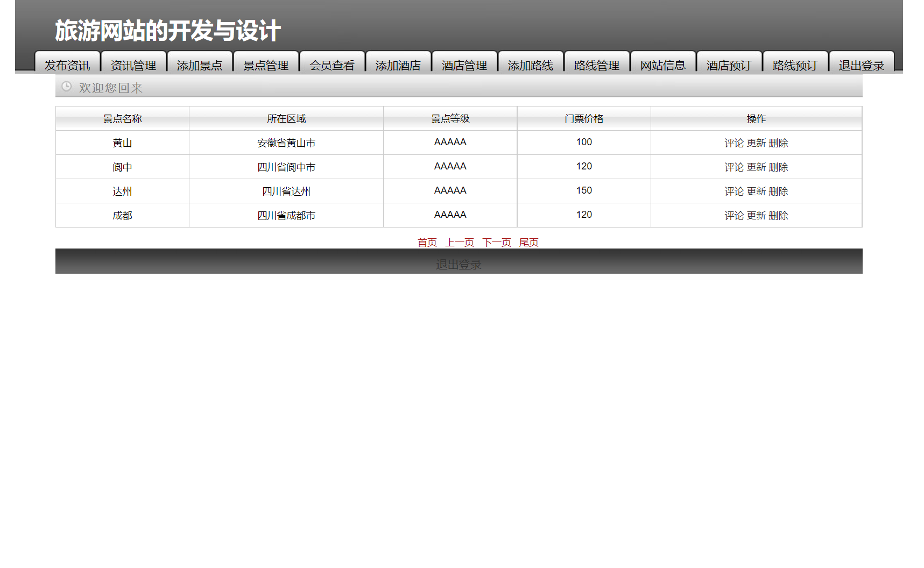Click the ticket price 120 for 阆中

[584, 167]
